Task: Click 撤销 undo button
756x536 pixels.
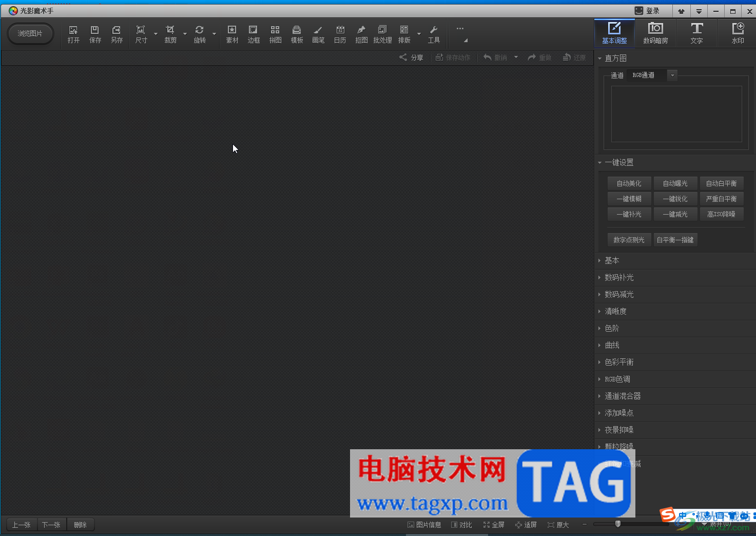Action: (x=495, y=58)
